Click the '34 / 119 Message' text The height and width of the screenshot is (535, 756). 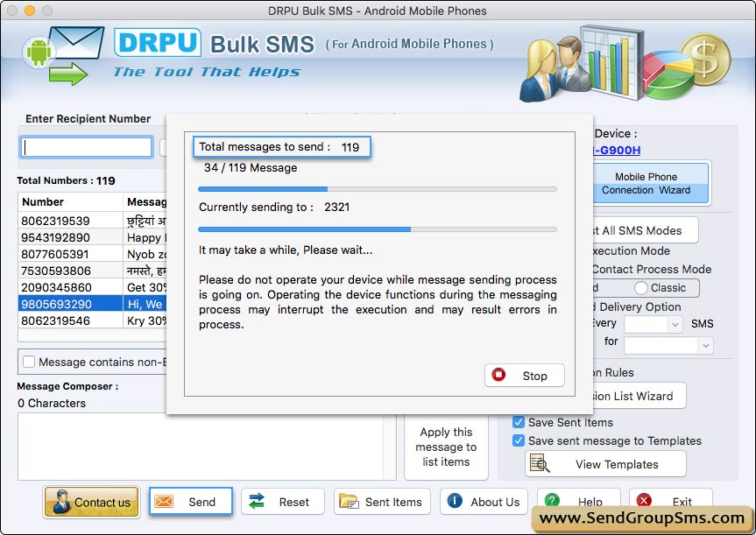click(x=251, y=168)
